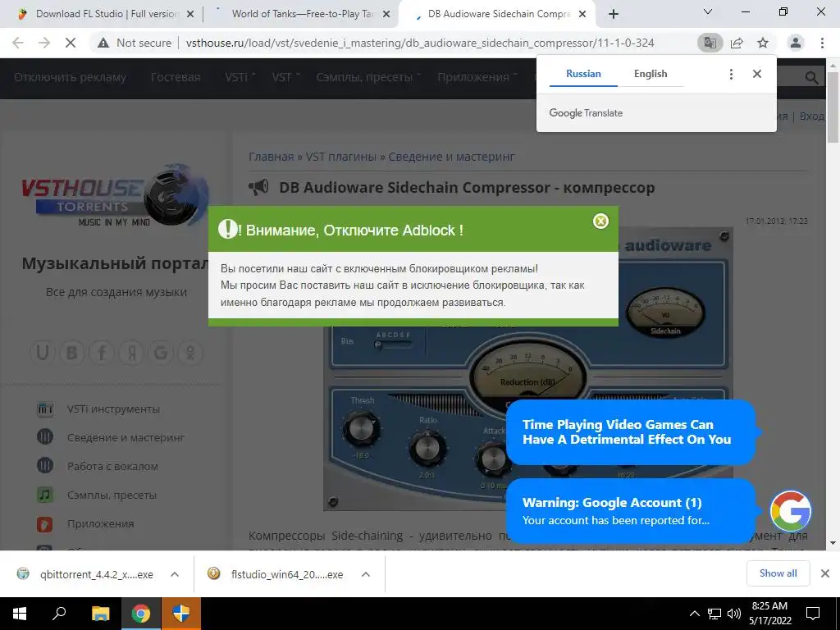Viewport: 840px width, 630px height.
Task: Open a new browser tab
Action: [x=614, y=15]
